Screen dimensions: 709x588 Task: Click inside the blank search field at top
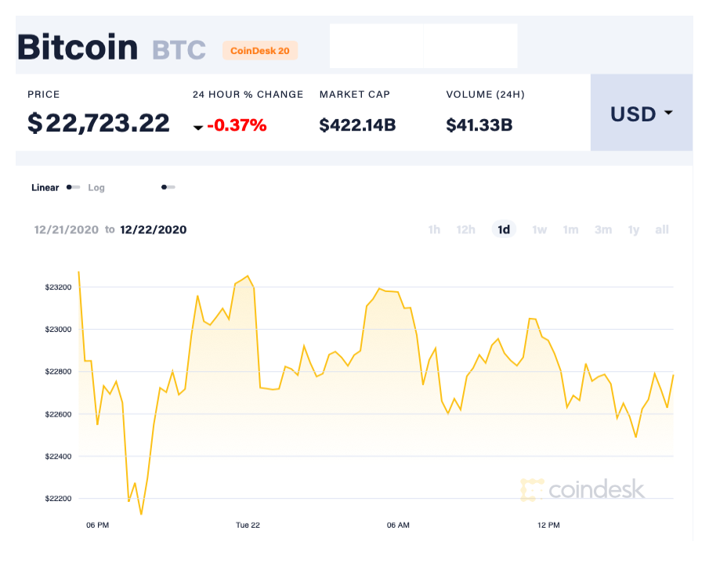pyautogui.click(x=423, y=46)
